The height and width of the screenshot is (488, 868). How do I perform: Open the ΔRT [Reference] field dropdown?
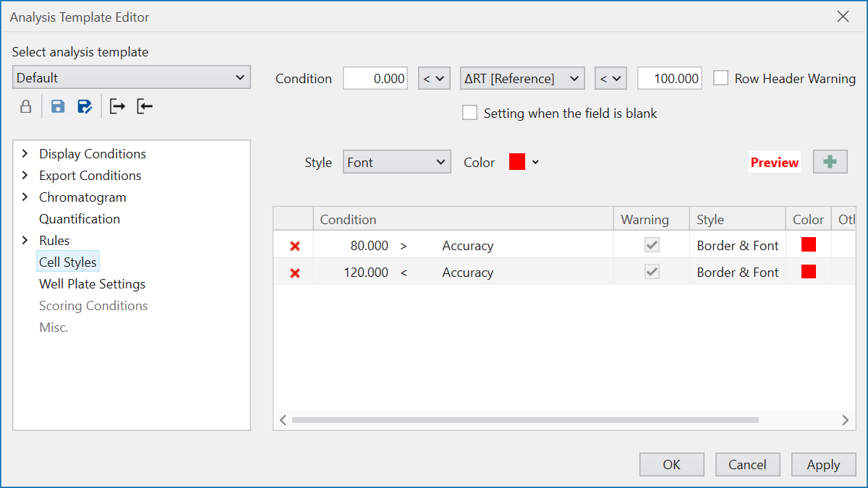pos(522,79)
